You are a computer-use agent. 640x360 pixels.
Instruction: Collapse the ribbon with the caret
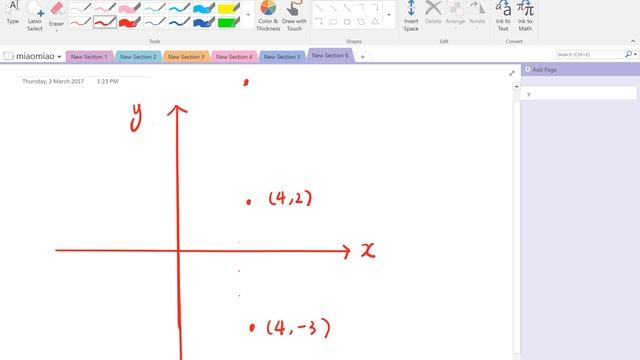coord(633,41)
